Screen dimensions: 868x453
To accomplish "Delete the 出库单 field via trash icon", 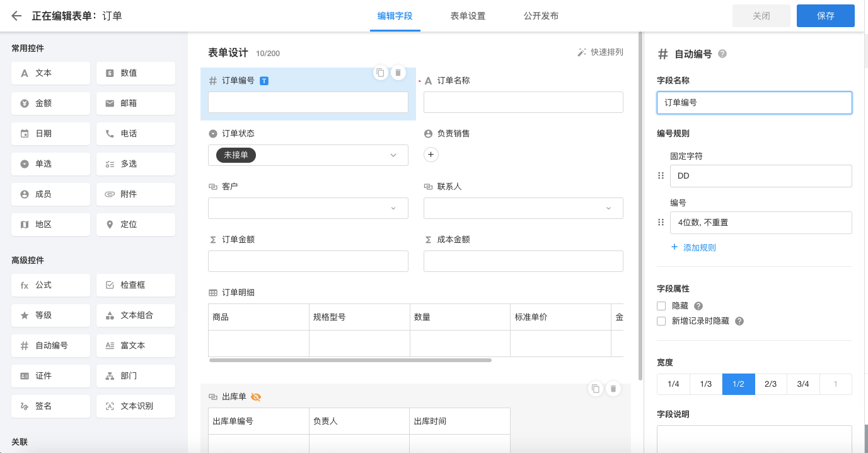I will pos(613,389).
